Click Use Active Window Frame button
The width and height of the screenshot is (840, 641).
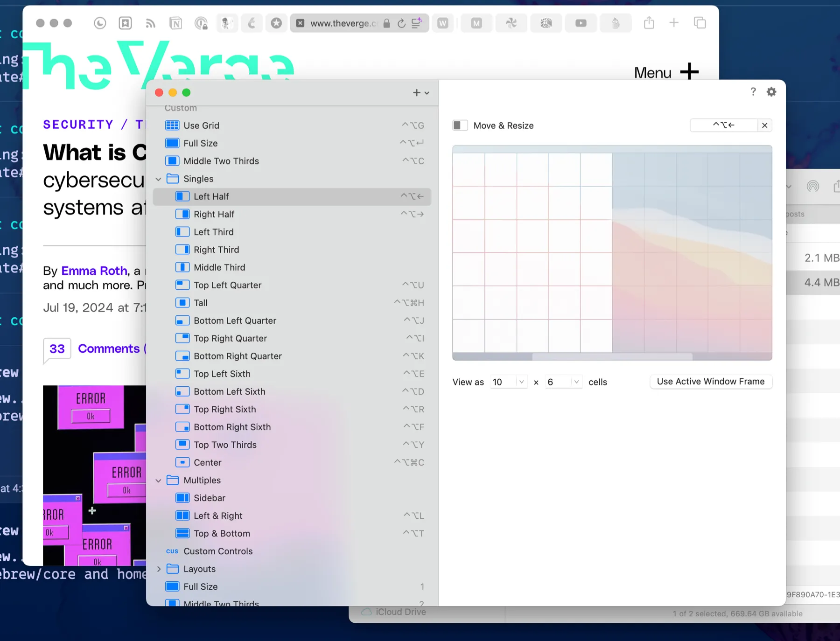pos(710,382)
